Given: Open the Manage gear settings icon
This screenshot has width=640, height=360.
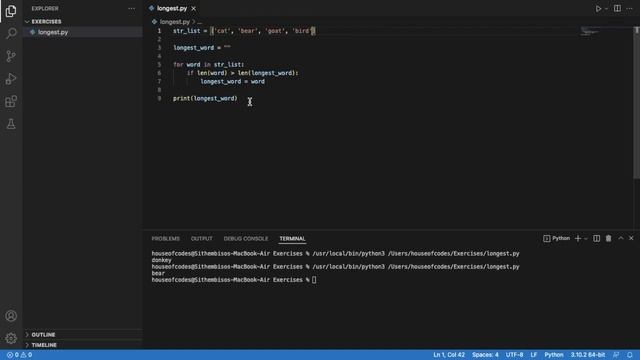Looking at the screenshot, I should coord(11,338).
